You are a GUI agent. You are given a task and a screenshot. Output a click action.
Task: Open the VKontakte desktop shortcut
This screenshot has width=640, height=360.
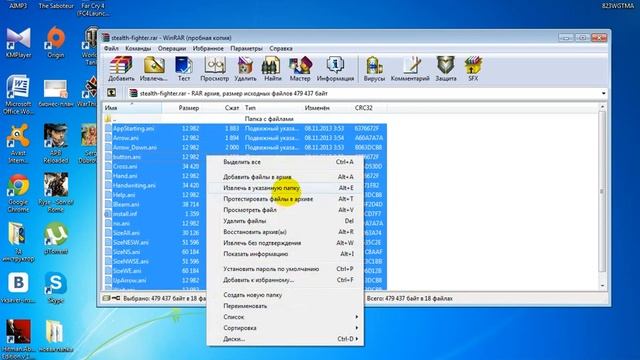[x=18, y=287]
